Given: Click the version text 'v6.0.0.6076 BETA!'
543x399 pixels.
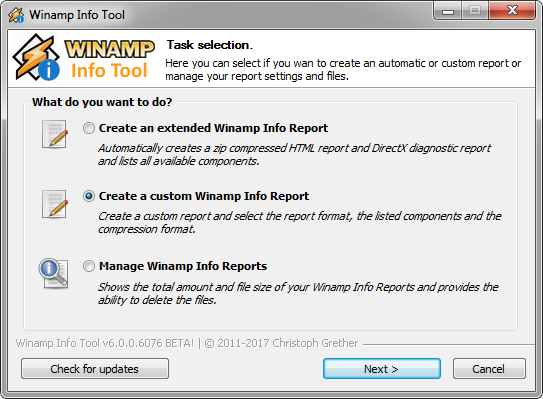Looking at the screenshot, I should point(149,343).
